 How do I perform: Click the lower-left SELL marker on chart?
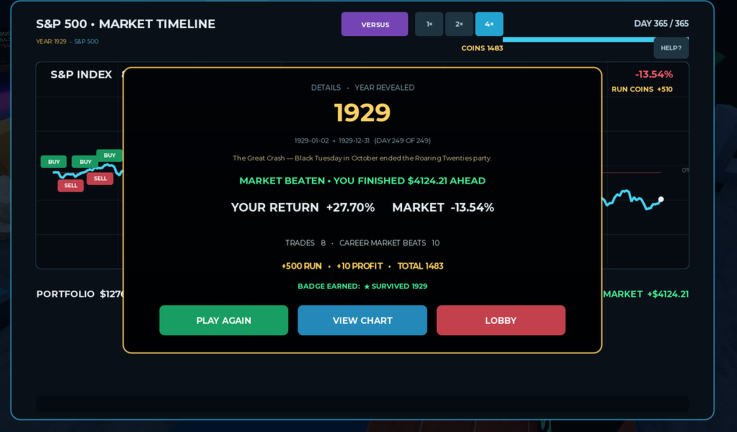tap(71, 186)
